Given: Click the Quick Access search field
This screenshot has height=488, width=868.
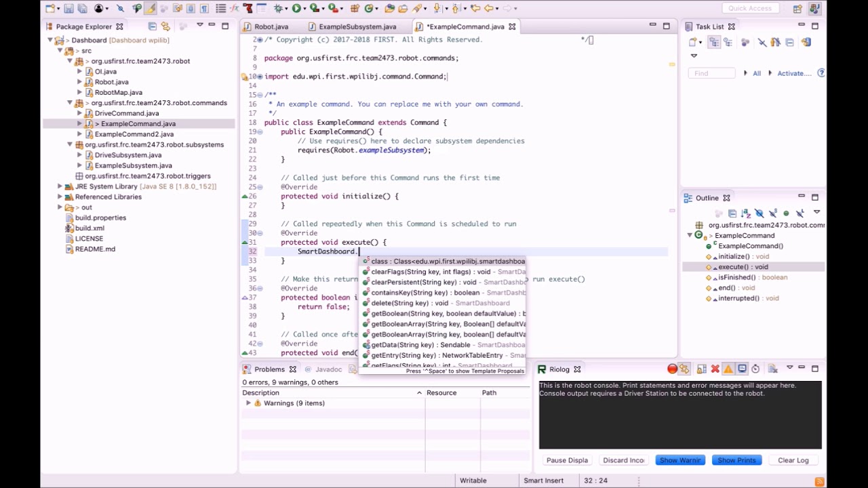Looking at the screenshot, I should click(x=751, y=8).
